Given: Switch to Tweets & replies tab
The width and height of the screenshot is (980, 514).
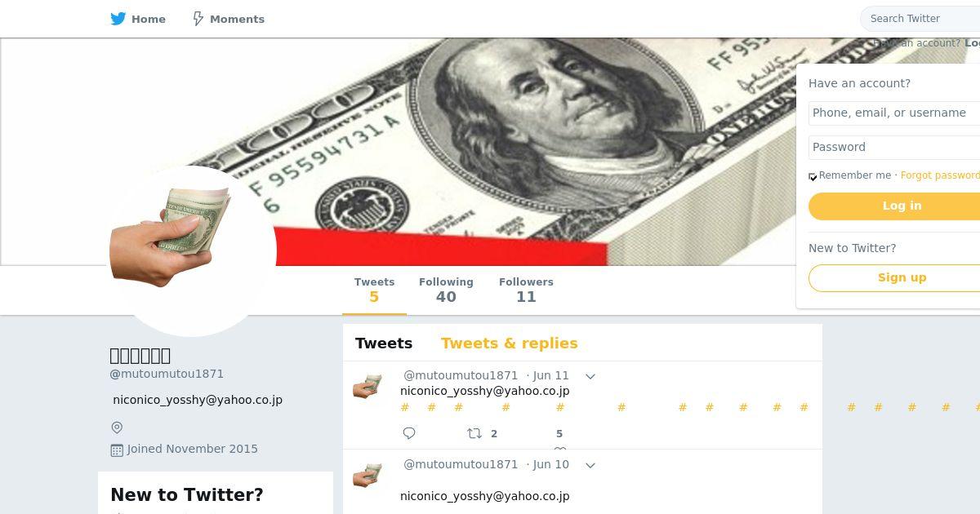Looking at the screenshot, I should [509, 343].
